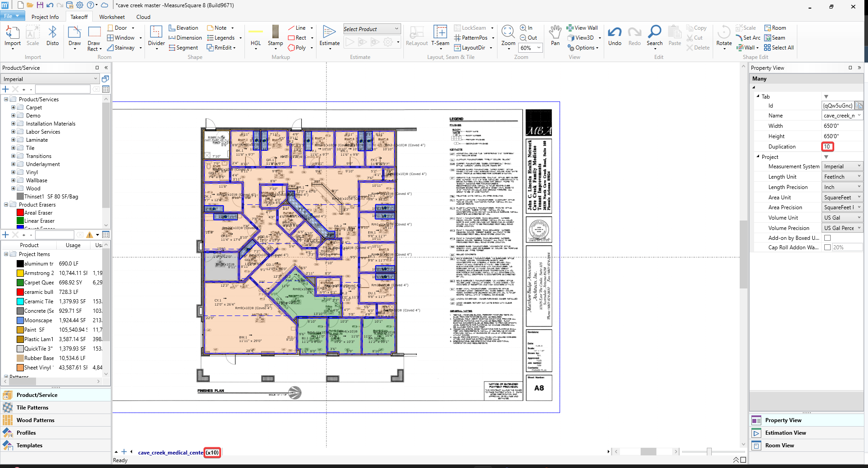
Task: Open the Cloud tab
Action: click(143, 17)
